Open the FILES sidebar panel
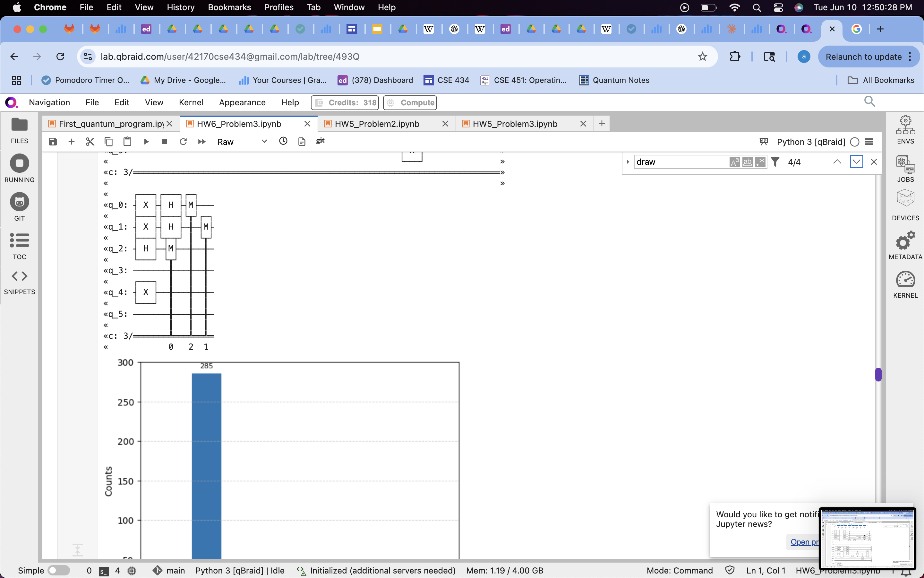 (x=20, y=131)
